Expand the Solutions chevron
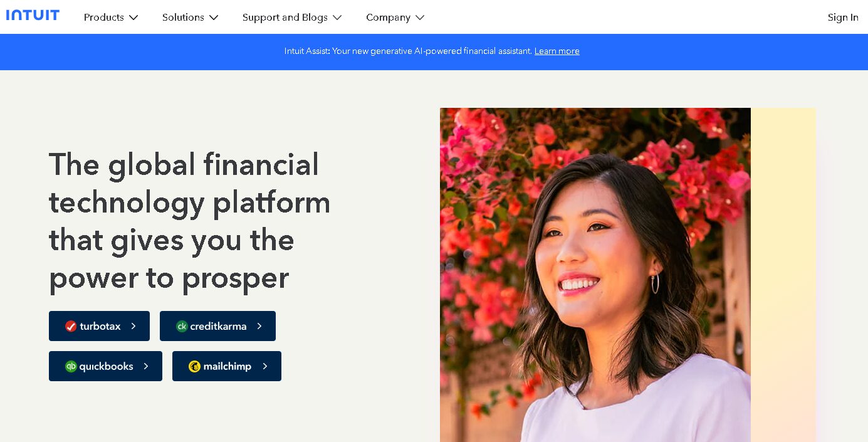 point(214,18)
